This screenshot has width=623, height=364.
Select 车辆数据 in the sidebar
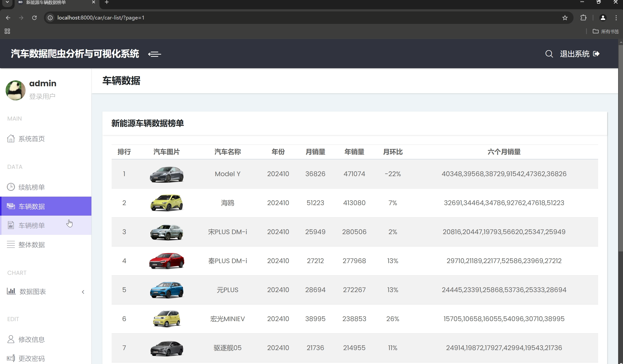pos(46,206)
